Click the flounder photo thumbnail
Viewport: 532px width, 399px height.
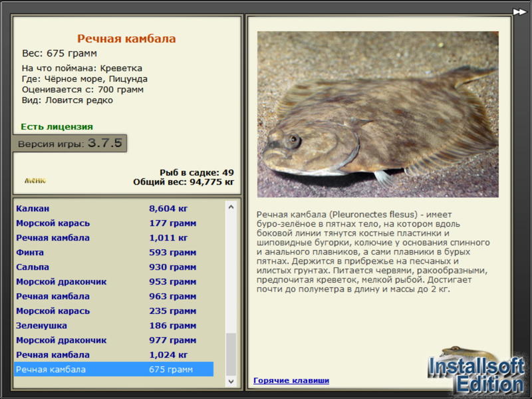[x=378, y=114]
